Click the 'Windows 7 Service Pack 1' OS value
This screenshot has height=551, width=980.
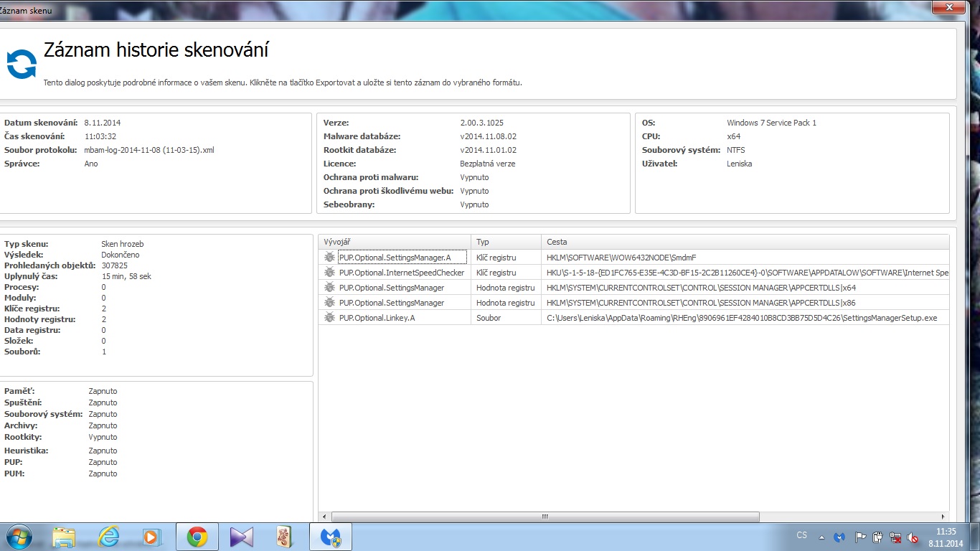pyautogui.click(x=771, y=123)
